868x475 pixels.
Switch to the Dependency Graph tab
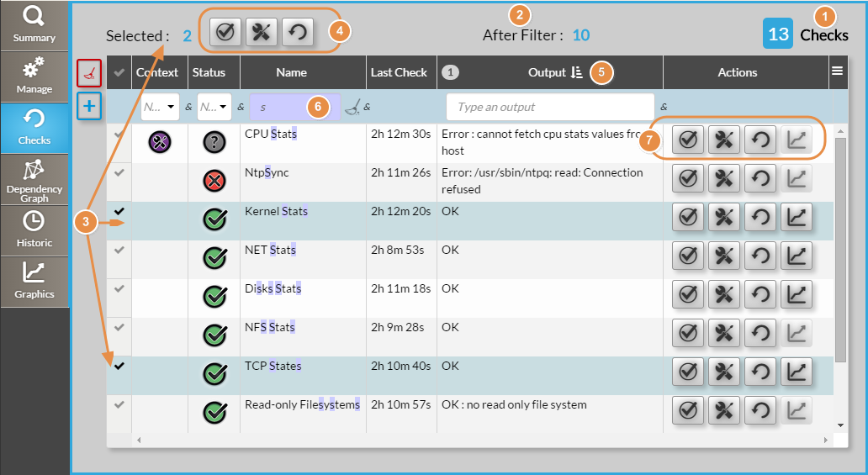point(34,181)
